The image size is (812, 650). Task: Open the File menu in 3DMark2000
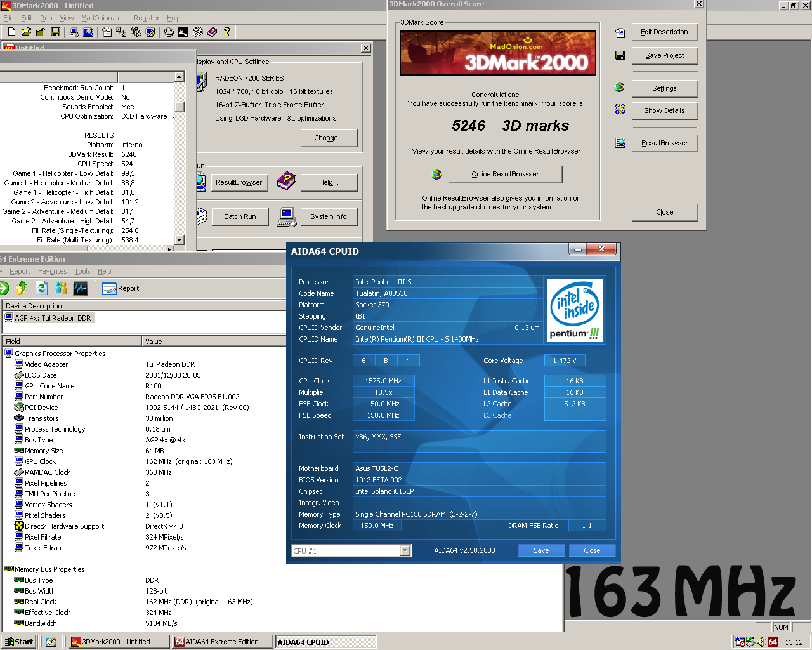coord(8,18)
